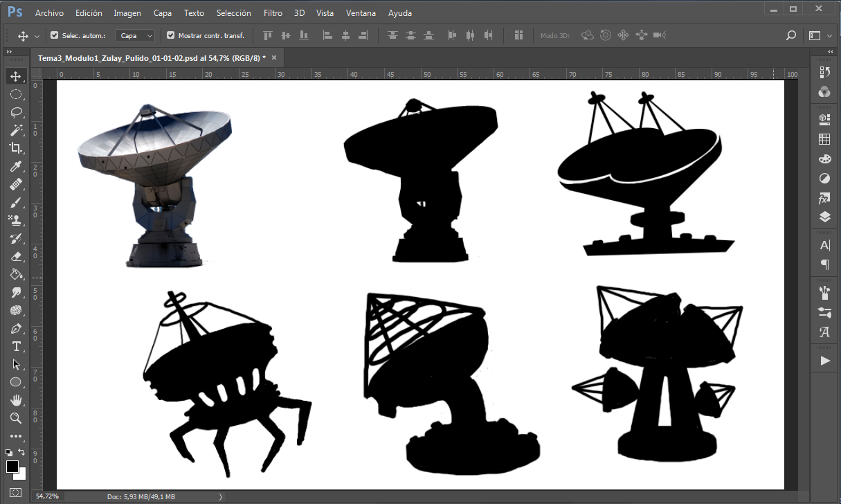This screenshot has height=504, width=841.
Task: Open the Imagen menu
Action: pyautogui.click(x=127, y=12)
